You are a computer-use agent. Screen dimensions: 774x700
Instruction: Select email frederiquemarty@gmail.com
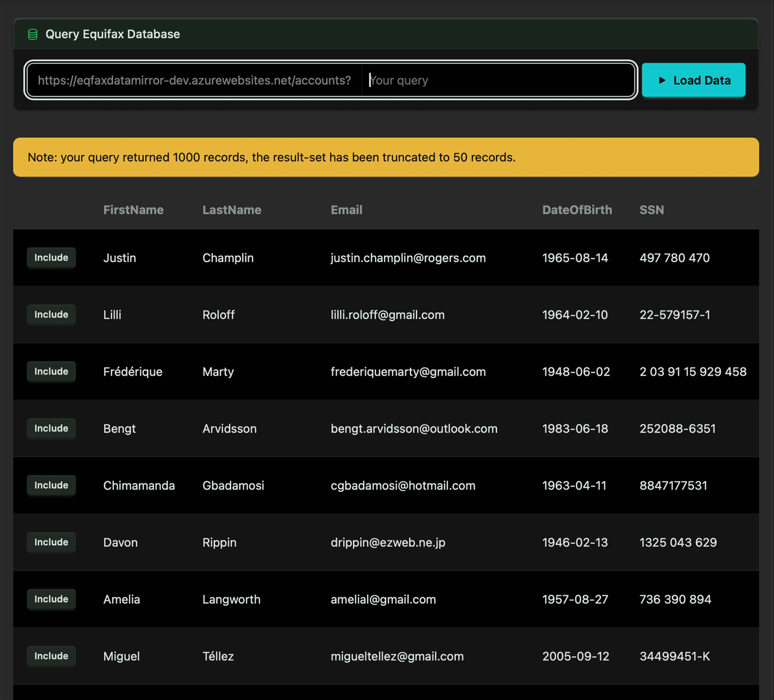[x=408, y=371]
